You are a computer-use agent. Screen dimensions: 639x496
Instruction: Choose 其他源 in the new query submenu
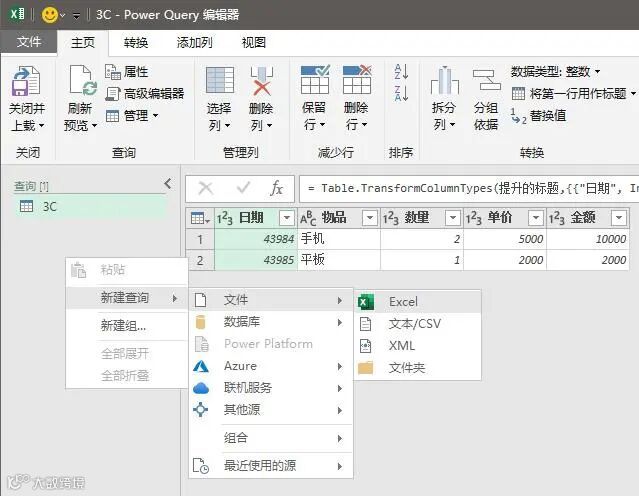click(271, 409)
